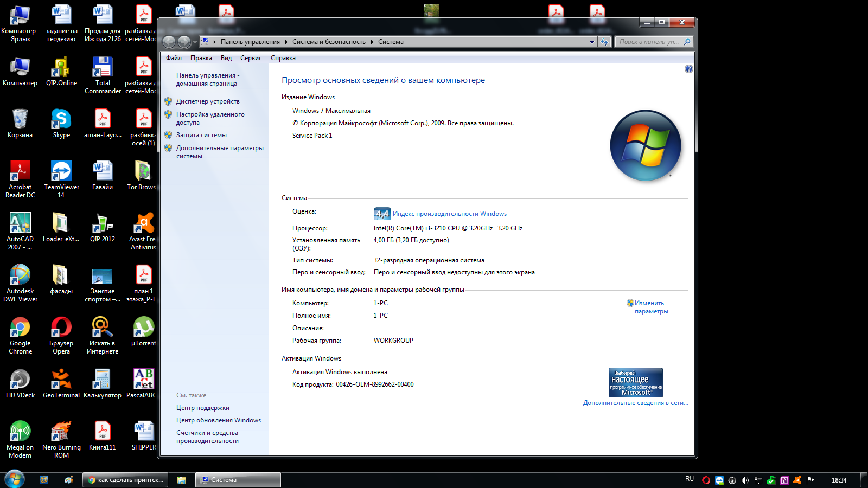868x488 pixels.
Task: Open the address bar history dropdown
Action: point(592,42)
